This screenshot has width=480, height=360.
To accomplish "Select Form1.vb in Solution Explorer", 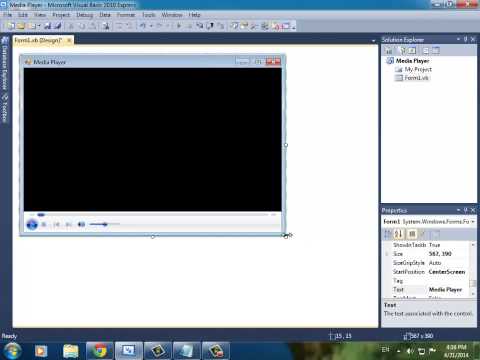I will click(417, 78).
